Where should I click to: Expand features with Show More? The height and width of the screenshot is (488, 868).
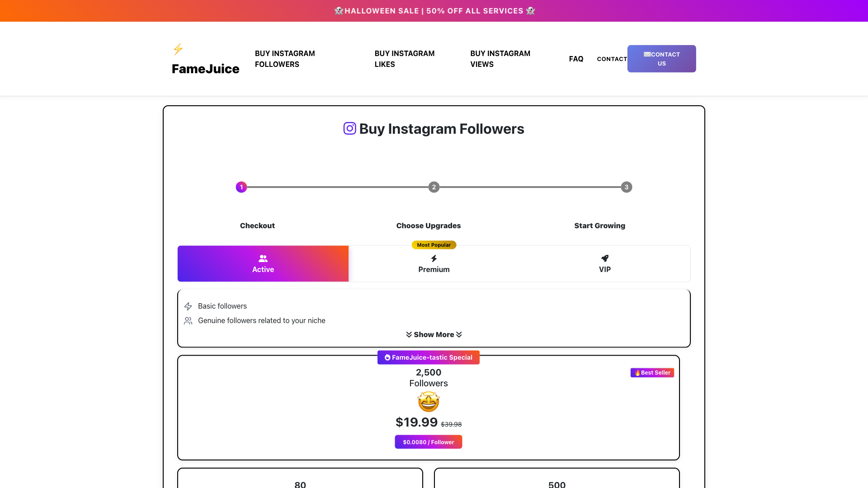(x=434, y=335)
